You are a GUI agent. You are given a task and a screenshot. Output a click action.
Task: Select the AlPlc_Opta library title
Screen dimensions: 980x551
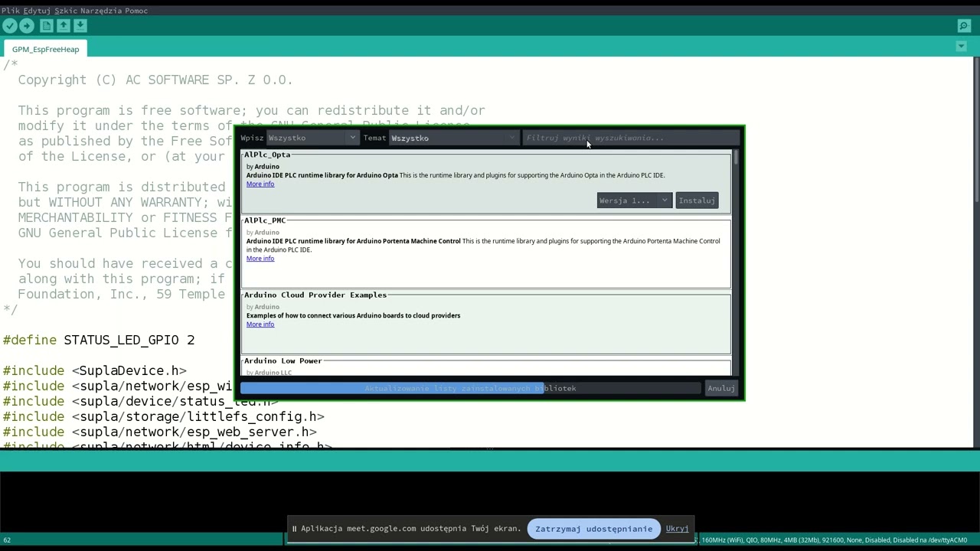pyautogui.click(x=267, y=155)
